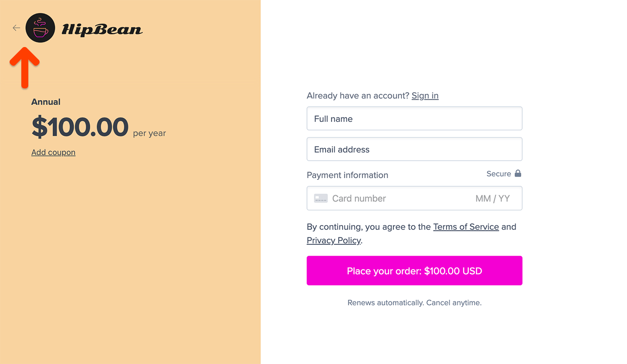Open the Add coupon link
This screenshot has width=627, height=364.
53,152
